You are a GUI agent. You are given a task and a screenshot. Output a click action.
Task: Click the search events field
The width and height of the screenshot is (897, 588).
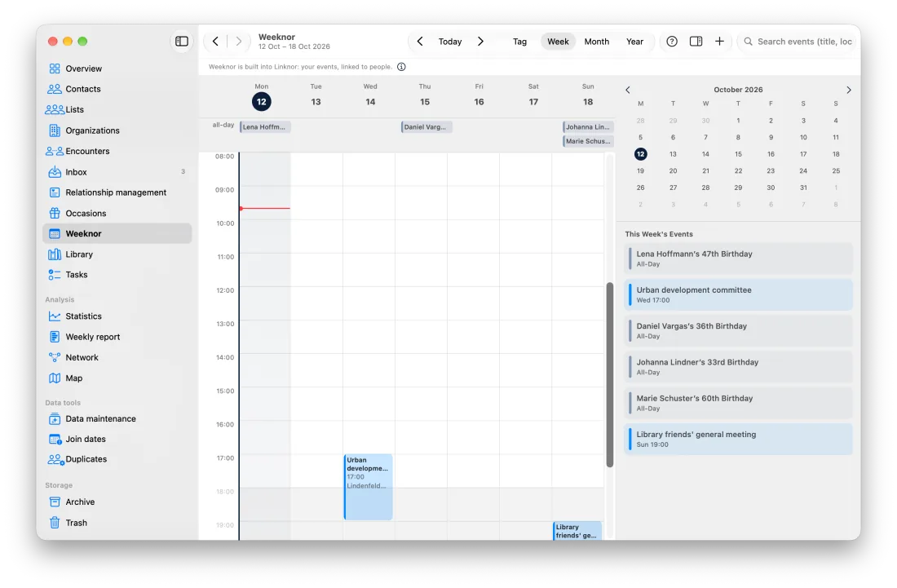coord(798,42)
